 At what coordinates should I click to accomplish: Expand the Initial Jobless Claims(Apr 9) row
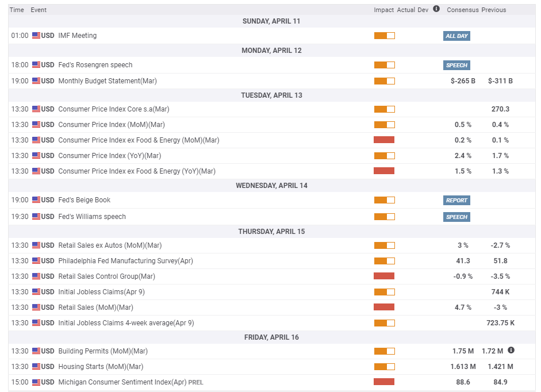[x=101, y=292]
